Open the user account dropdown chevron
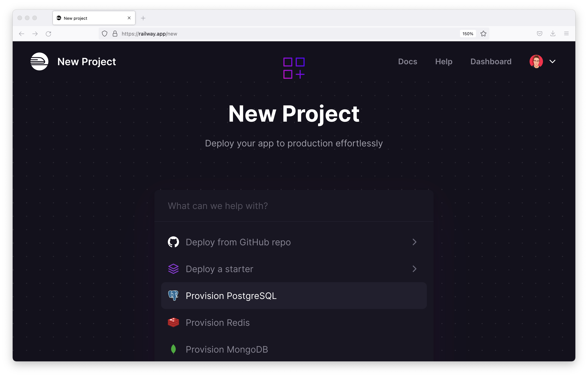The image size is (588, 377). coord(552,61)
